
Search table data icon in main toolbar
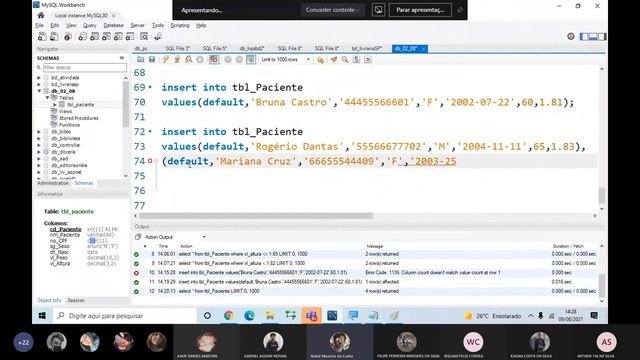pyautogui.click(x=144, y=37)
